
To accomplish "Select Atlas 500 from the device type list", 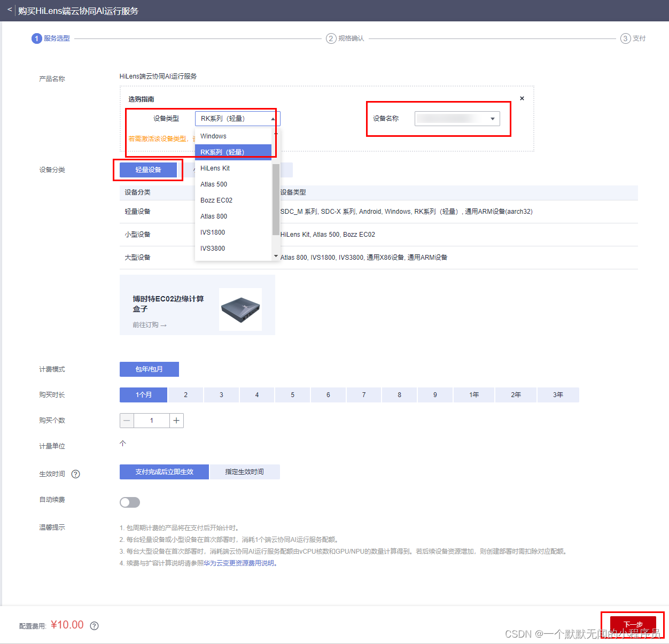I will tap(214, 184).
